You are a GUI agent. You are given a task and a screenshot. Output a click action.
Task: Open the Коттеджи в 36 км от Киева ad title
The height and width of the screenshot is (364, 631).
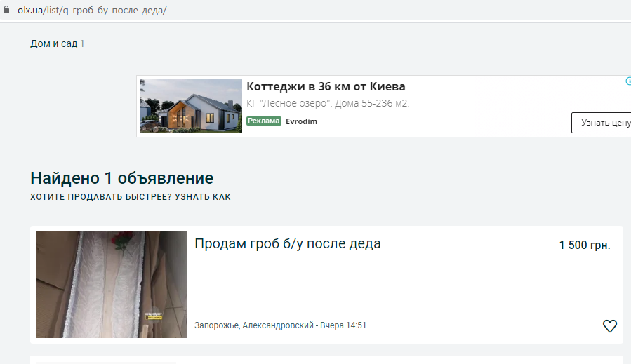pyautogui.click(x=326, y=86)
